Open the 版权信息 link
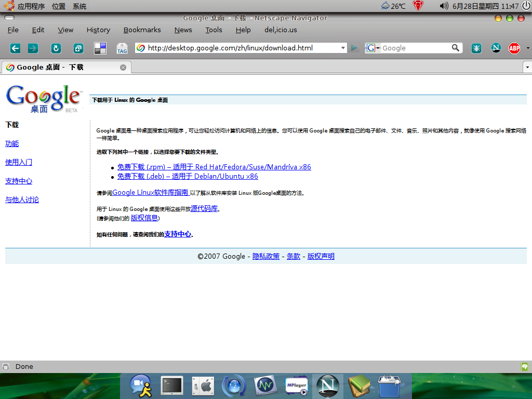 pyautogui.click(x=144, y=218)
